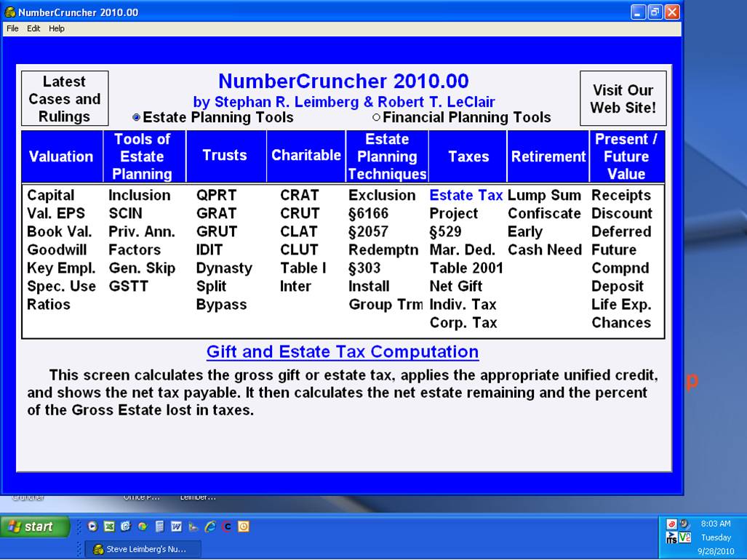Screen dimensions: 747x560
Task: Pick Lump Sum under Retirement
Action: tap(544, 196)
